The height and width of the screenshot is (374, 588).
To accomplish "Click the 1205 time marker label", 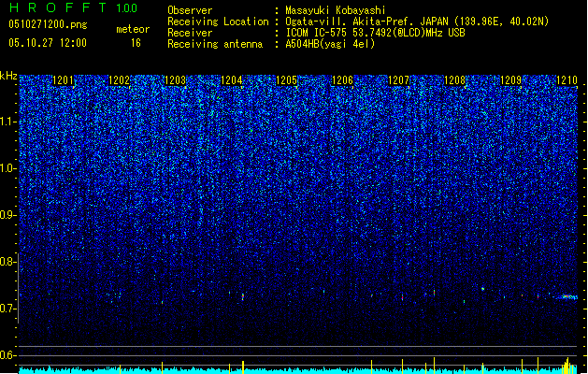I will click(286, 80).
